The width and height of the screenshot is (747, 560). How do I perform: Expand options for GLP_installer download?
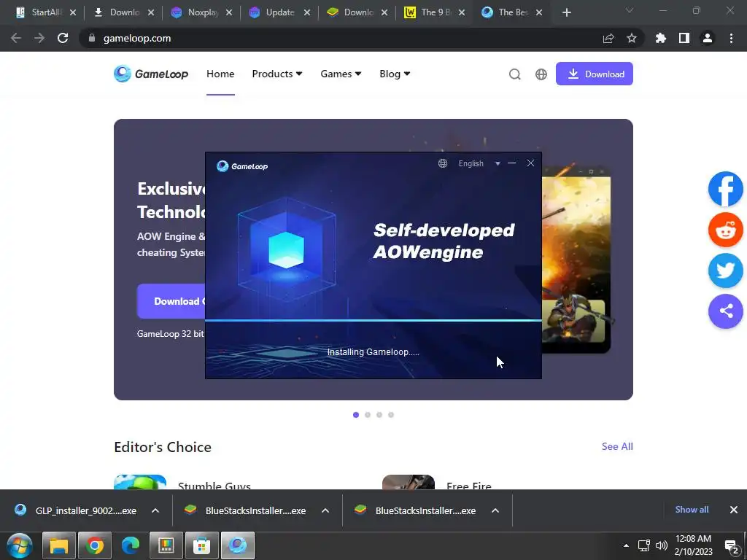click(x=155, y=510)
